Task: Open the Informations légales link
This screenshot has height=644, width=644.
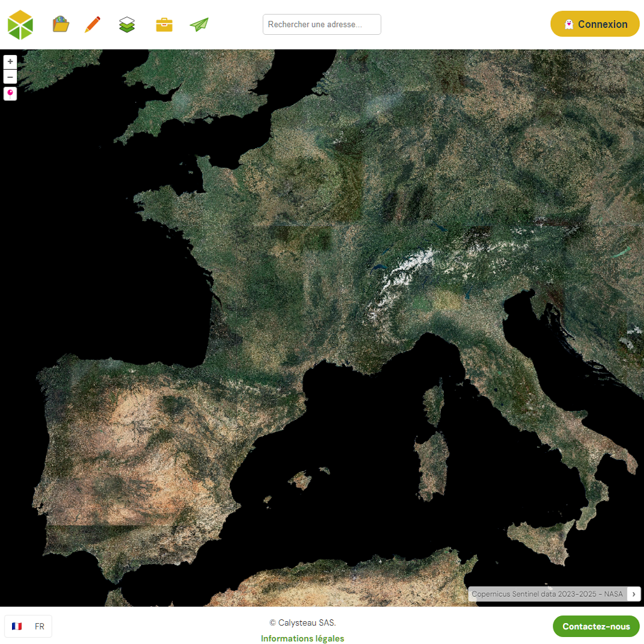Action: coord(303,638)
